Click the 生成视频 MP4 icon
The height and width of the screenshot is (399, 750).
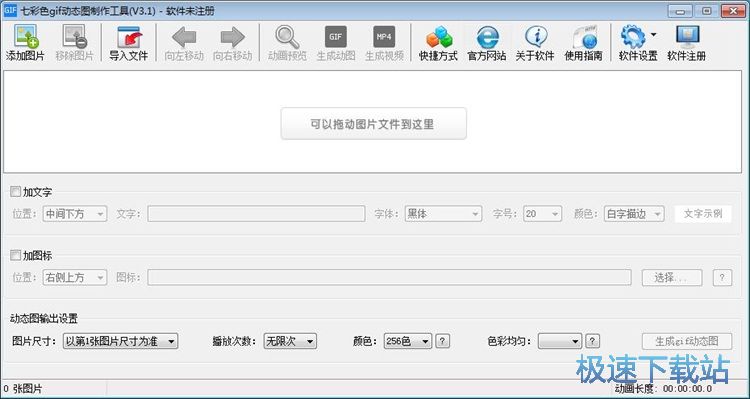(384, 37)
